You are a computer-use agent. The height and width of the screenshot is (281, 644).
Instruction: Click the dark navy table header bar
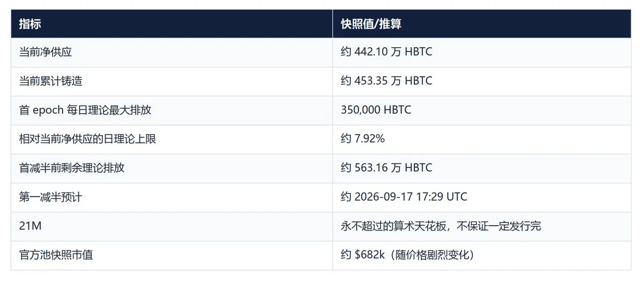(x=321, y=24)
